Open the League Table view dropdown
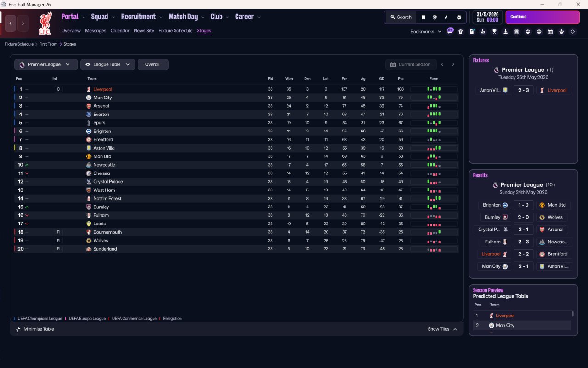The image size is (588, 368). coord(107,64)
